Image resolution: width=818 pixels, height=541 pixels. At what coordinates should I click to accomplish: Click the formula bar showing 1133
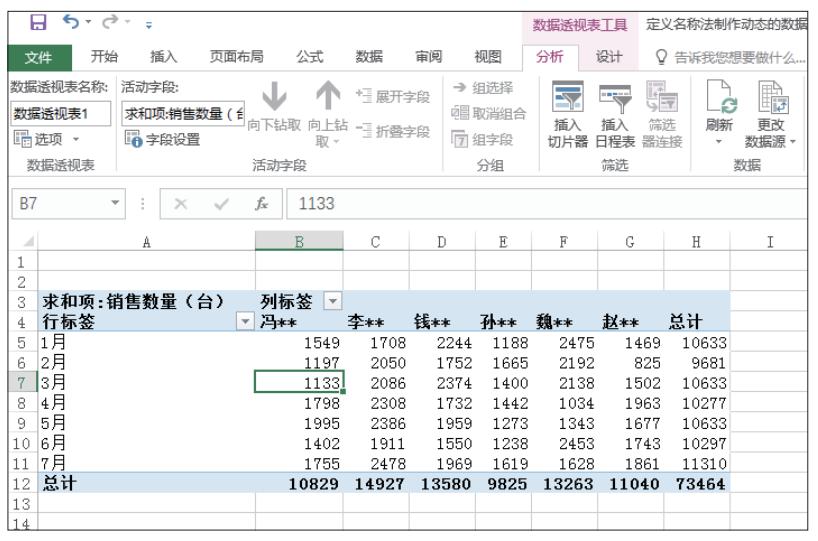[546, 203]
